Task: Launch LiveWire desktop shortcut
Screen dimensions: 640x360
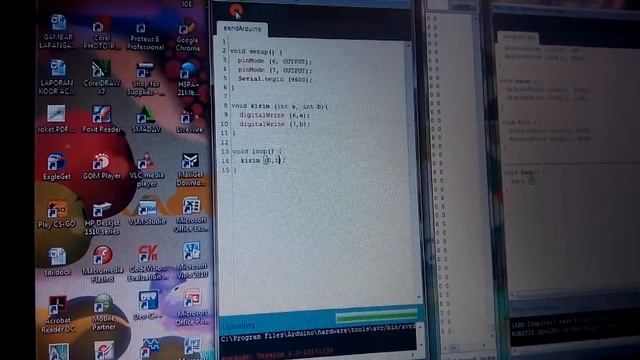Action: (189, 120)
